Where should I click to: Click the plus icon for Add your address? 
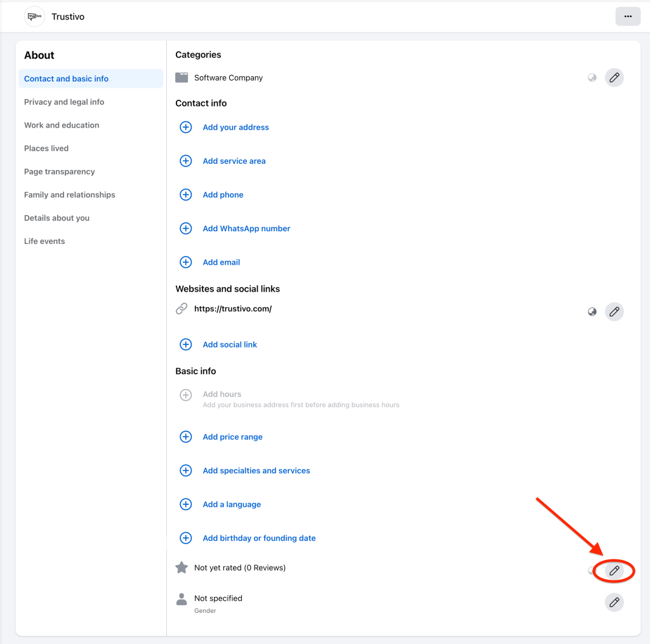[186, 128]
